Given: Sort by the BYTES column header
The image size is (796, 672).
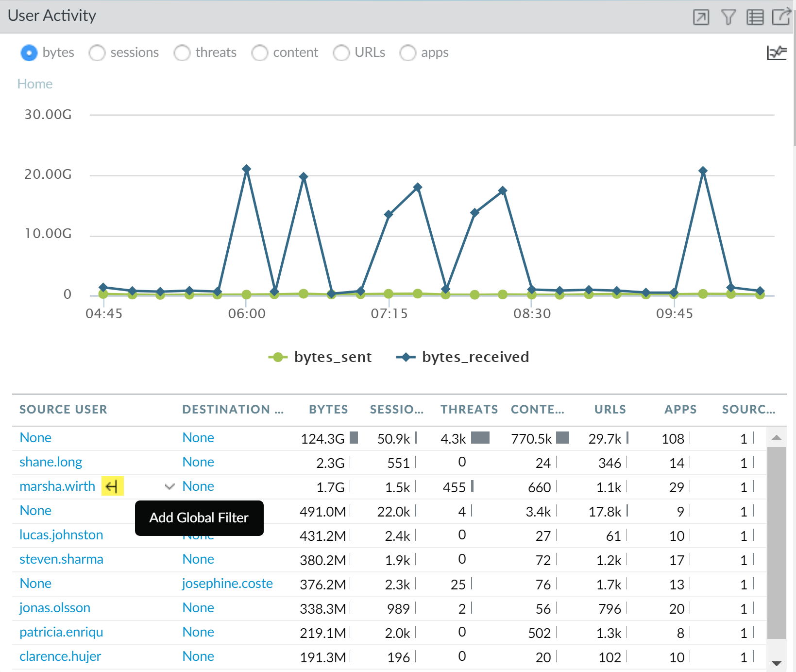Looking at the screenshot, I should click(x=328, y=410).
